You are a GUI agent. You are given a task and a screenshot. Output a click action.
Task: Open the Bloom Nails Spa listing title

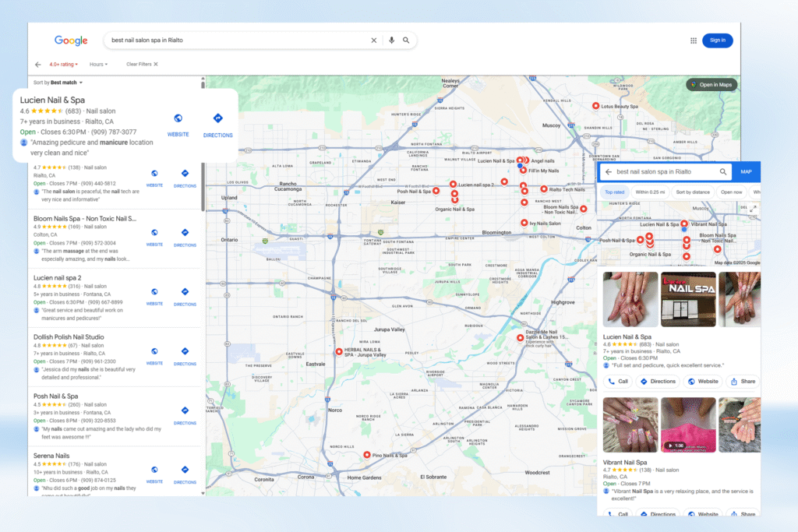84,219
